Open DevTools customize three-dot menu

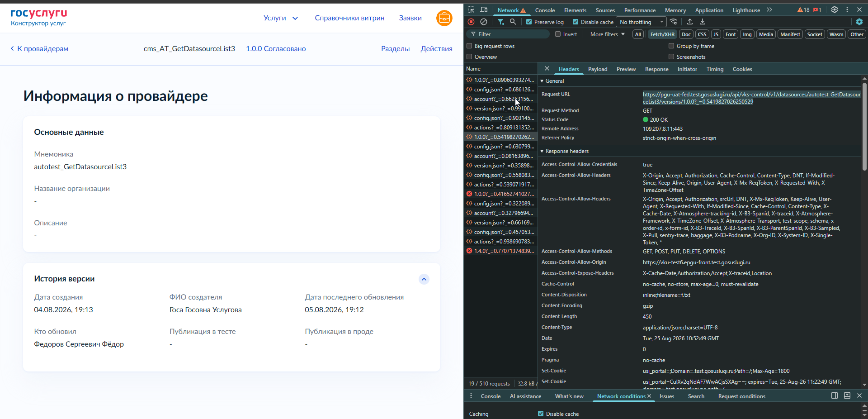tap(847, 10)
